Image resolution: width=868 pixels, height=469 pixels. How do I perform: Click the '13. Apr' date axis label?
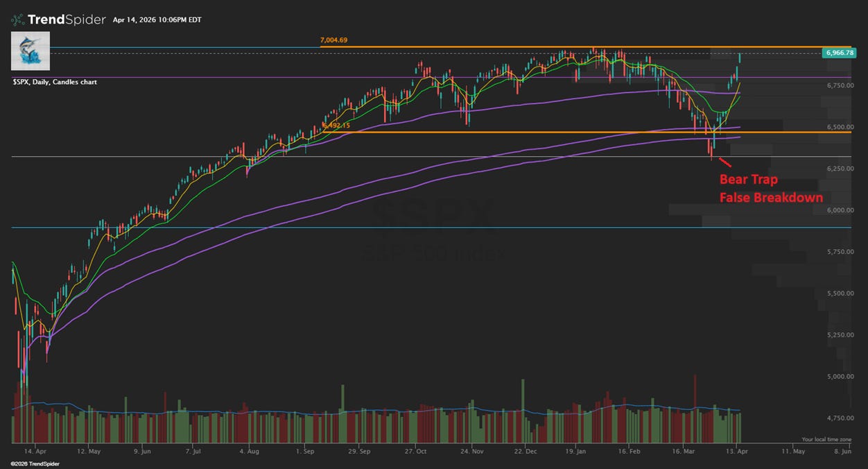pos(738,450)
